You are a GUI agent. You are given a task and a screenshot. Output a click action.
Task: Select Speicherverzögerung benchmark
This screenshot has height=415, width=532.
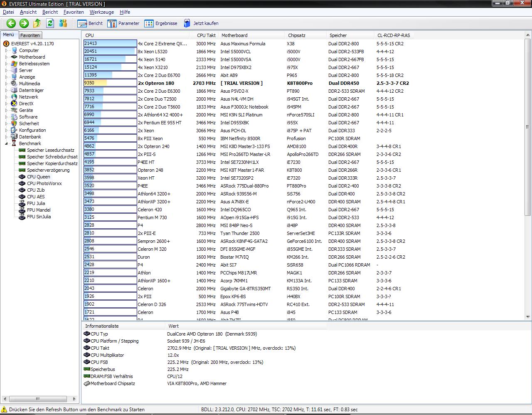coord(48,170)
